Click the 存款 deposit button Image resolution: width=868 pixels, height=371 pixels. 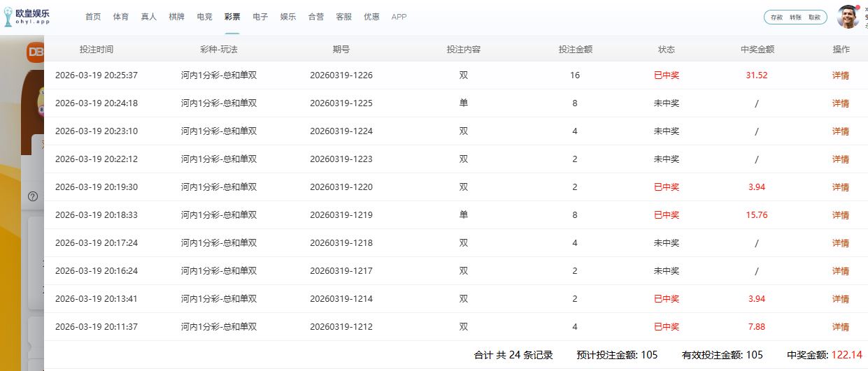click(776, 17)
